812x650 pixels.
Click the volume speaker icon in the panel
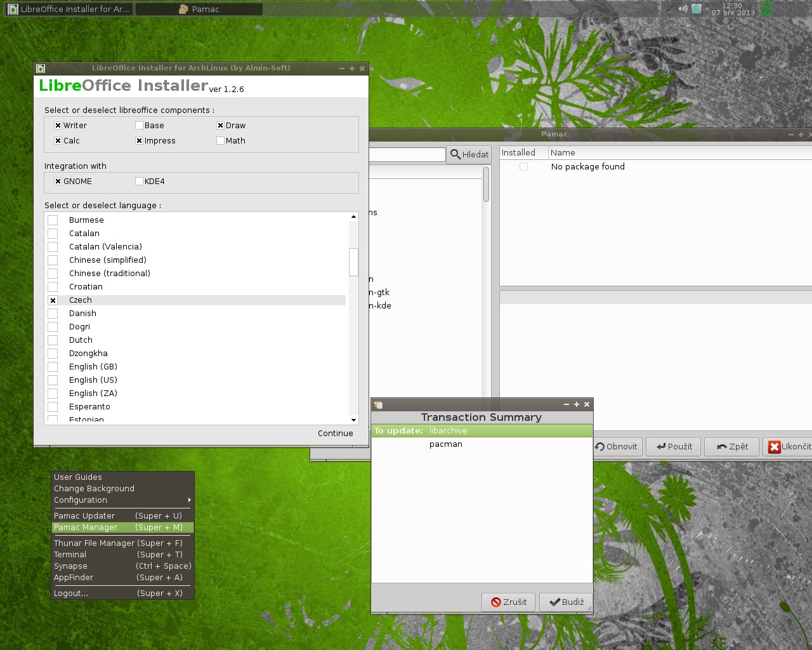683,9
